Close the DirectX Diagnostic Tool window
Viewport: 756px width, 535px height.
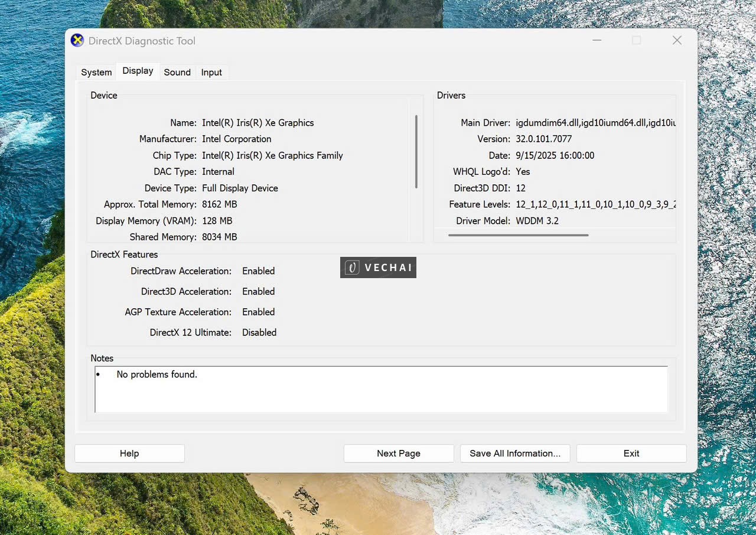point(677,40)
